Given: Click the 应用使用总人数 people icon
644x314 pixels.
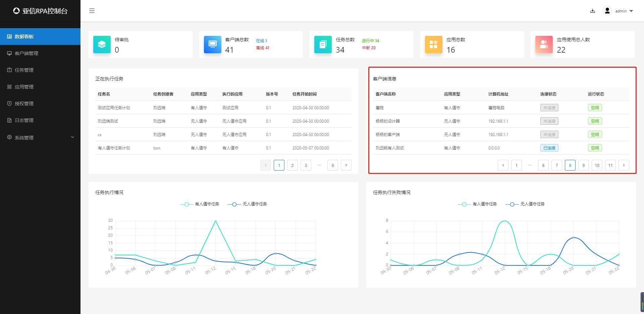Looking at the screenshot, I should click(x=544, y=45).
